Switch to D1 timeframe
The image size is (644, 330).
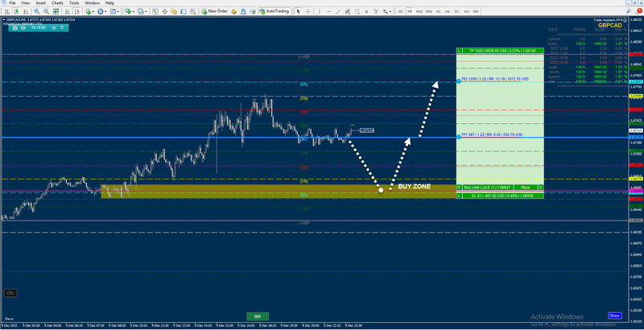pyautogui.click(x=456, y=11)
